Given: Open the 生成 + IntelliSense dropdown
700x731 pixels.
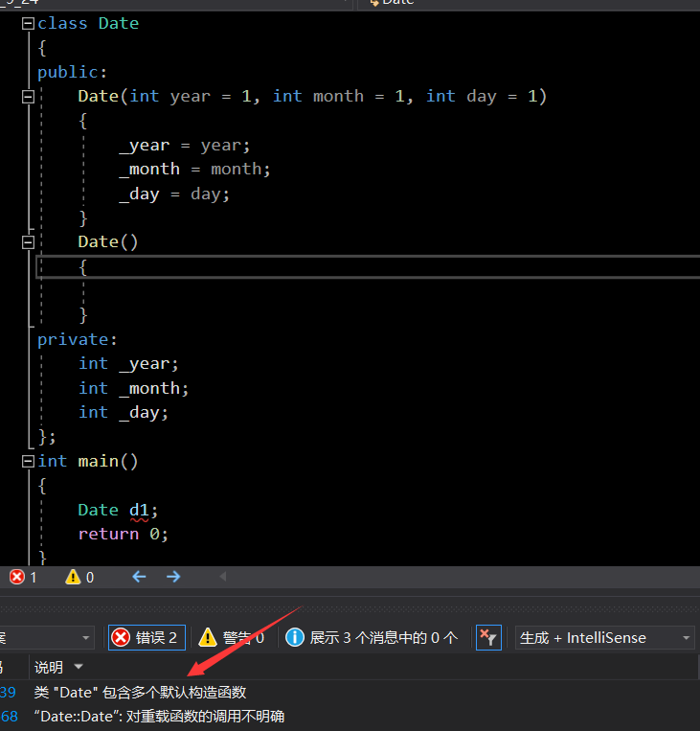Looking at the screenshot, I should click(x=604, y=637).
